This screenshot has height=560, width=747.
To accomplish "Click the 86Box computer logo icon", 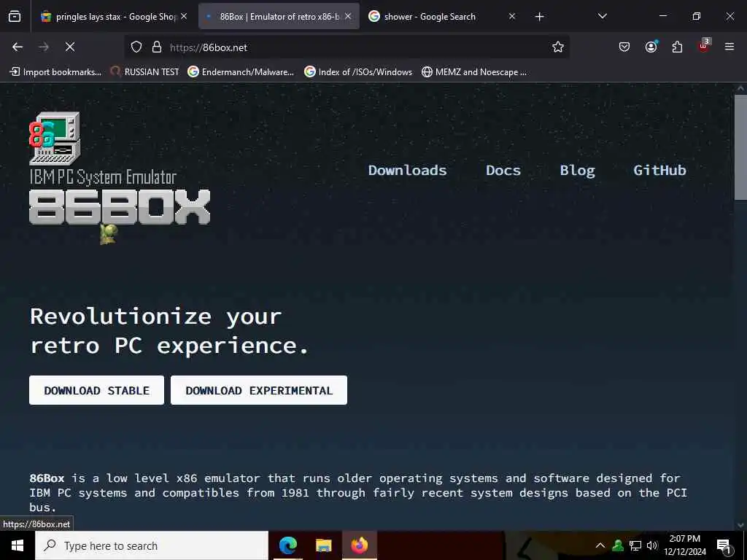I will [x=55, y=139].
